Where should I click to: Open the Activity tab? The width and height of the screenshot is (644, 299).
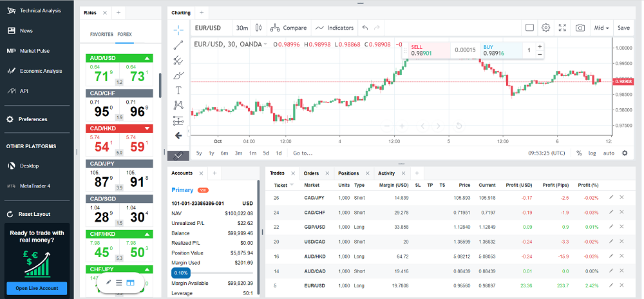click(386, 173)
